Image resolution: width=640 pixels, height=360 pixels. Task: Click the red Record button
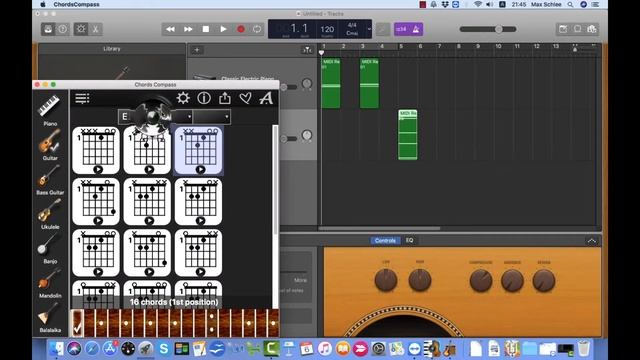click(x=241, y=29)
